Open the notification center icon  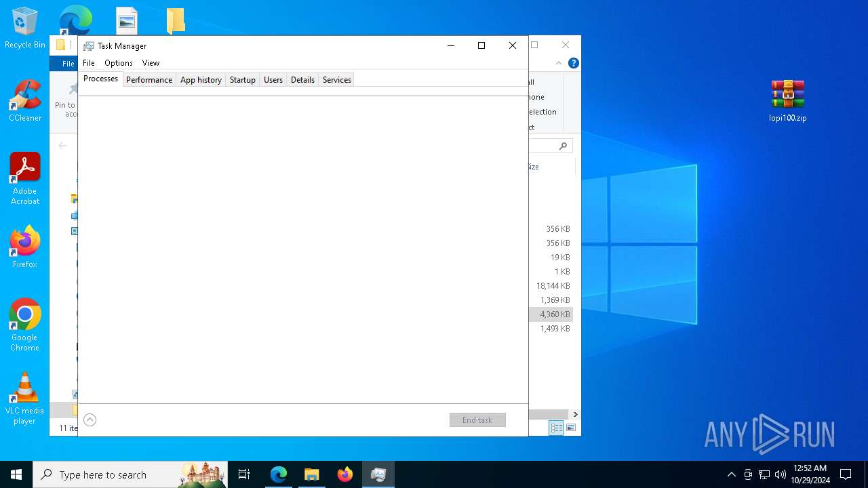point(846,474)
